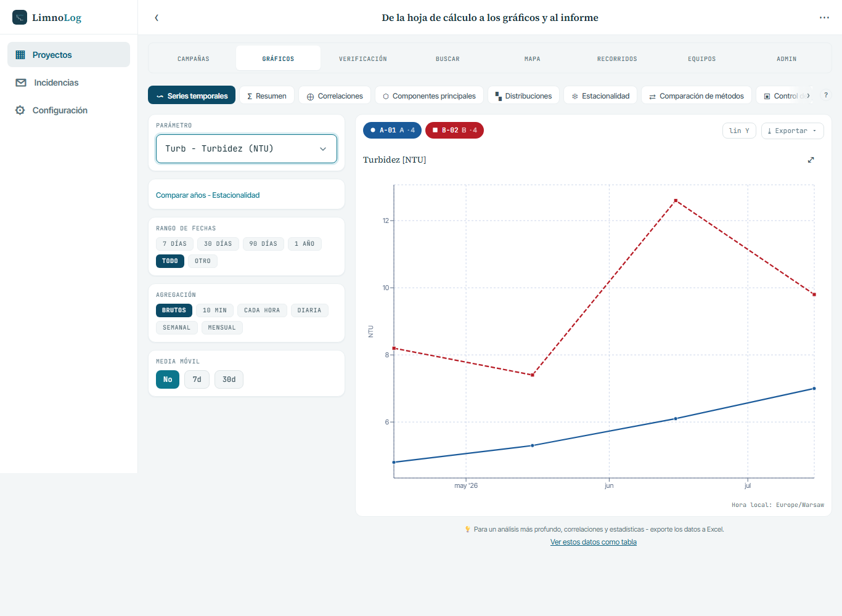Screen dimensions: 842x616
Task: Set aggregation to MENSUAL
Action: tap(222, 328)
